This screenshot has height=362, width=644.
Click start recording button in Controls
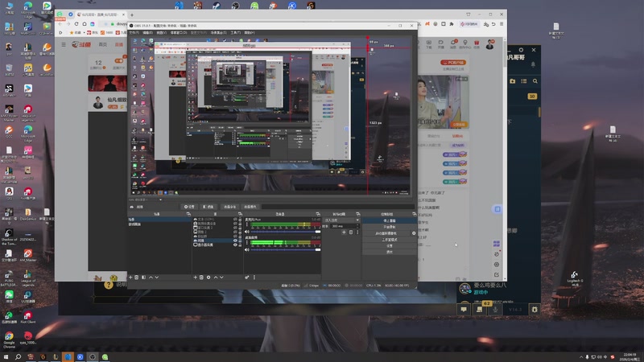coord(390,227)
